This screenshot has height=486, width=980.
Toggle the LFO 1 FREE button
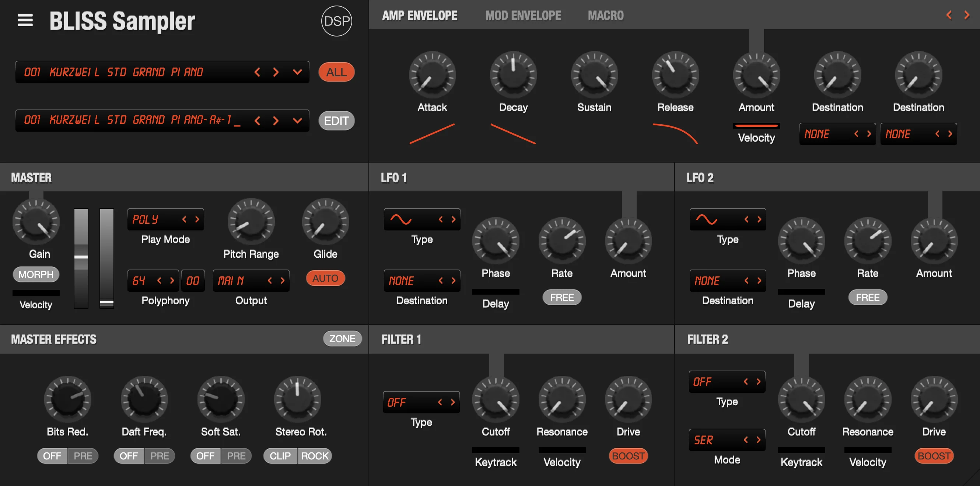click(x=562, y=298)
